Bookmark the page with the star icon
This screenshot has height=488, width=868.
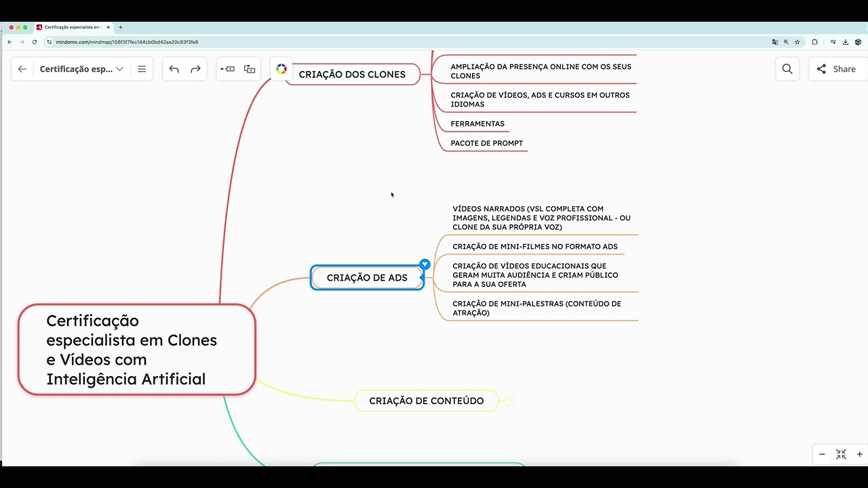coord(797,42)
